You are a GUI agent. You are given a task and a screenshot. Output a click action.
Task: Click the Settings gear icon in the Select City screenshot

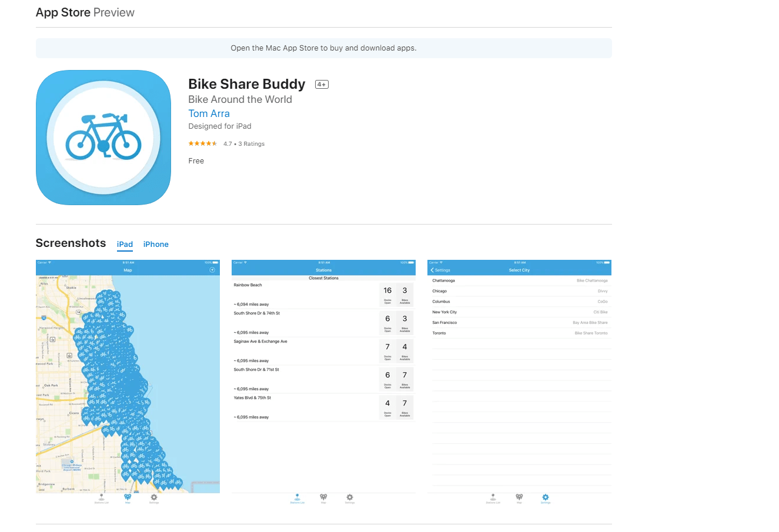tap(546, 498)
